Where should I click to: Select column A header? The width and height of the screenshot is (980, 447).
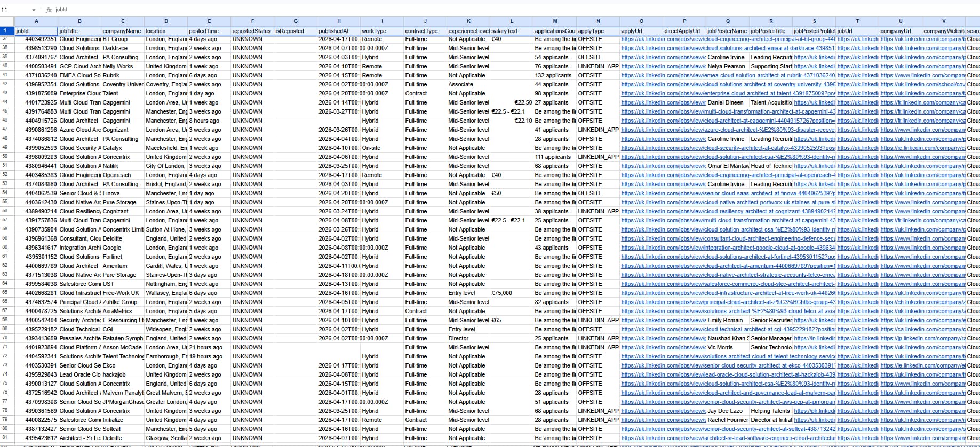(36, 21)
